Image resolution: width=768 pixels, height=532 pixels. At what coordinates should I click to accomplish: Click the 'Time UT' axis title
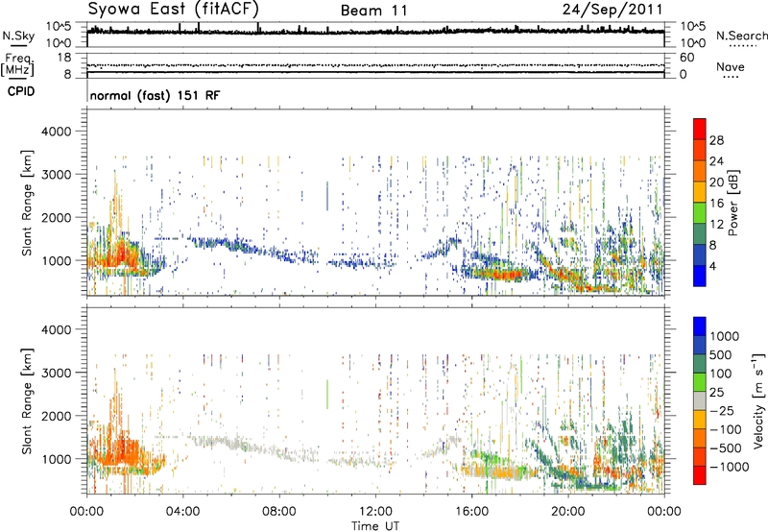pos(375,526)
